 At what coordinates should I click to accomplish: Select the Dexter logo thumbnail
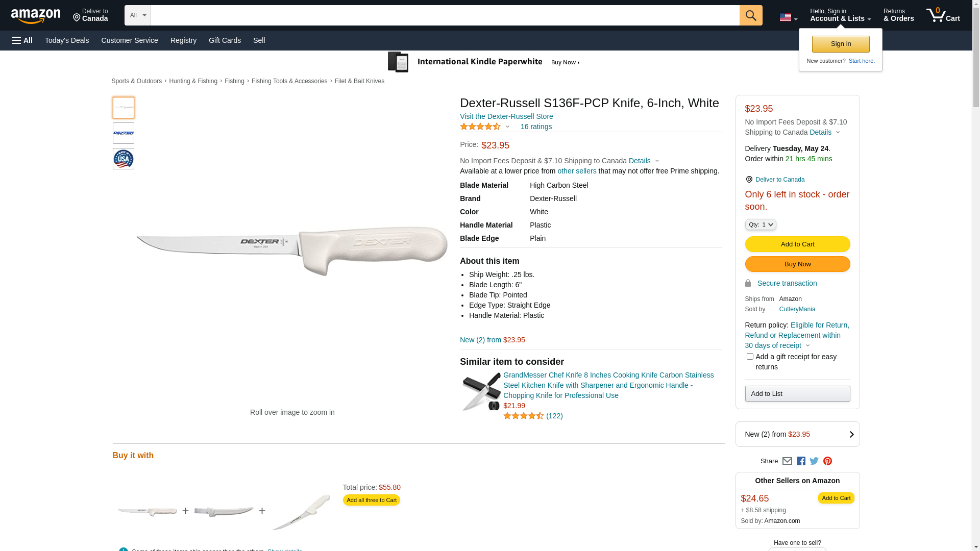pos(124,133)
